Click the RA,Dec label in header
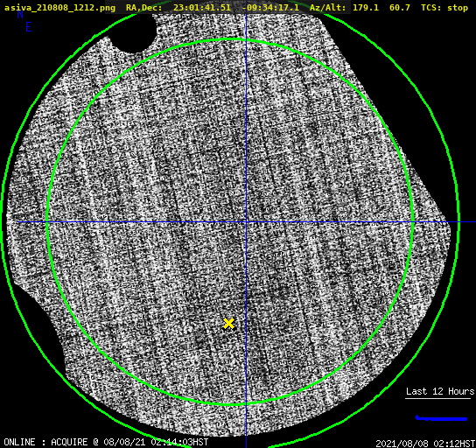 click(143, 8)
